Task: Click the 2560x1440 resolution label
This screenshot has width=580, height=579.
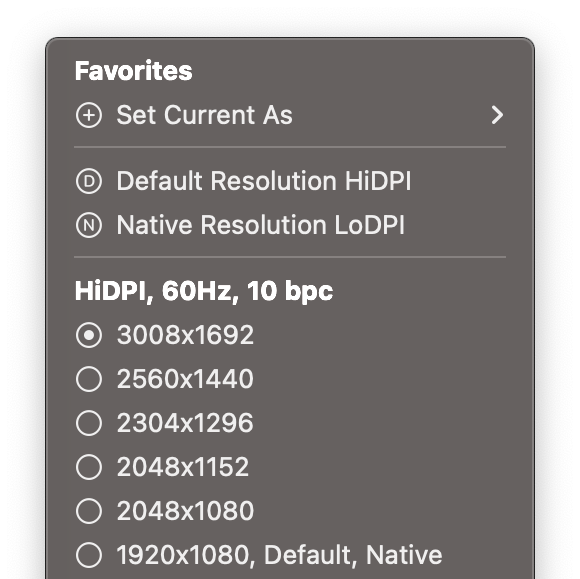Action: 185,379
